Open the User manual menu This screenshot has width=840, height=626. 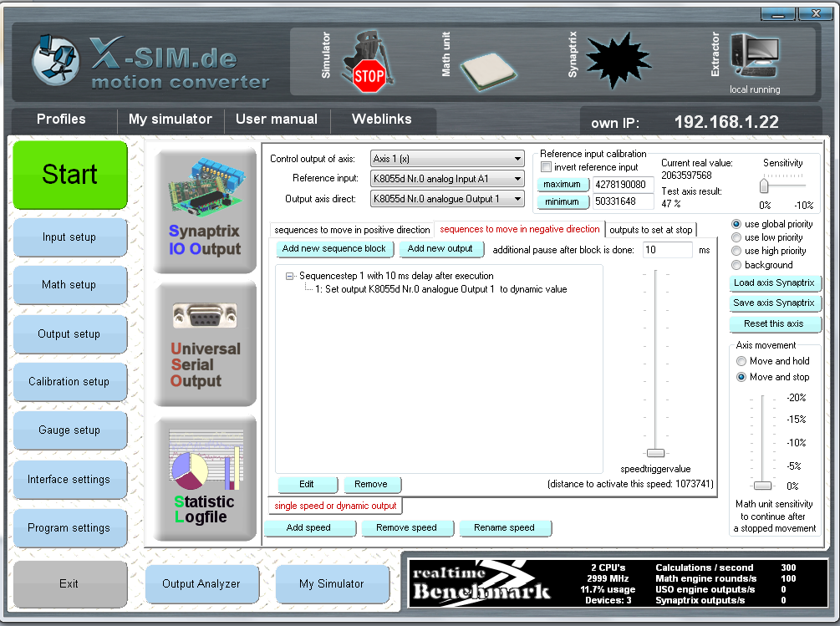click(277, 120)
